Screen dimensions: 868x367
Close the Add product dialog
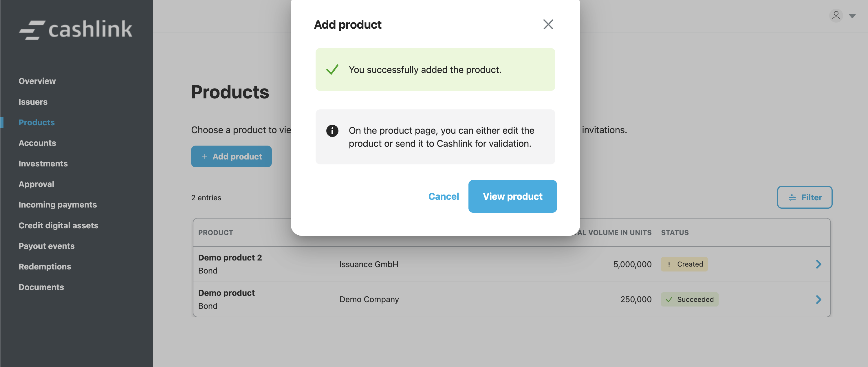(548, 24)
